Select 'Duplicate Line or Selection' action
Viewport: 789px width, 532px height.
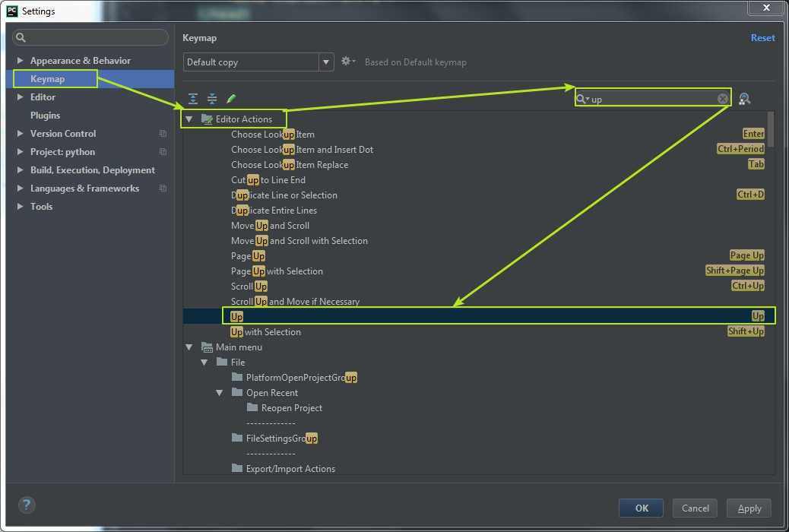[284, 195]
